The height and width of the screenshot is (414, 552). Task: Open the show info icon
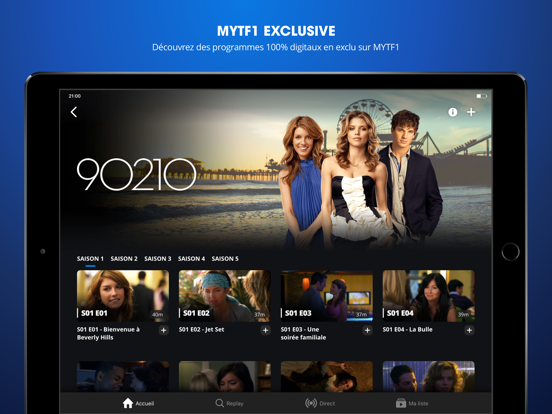pos(452,112)
